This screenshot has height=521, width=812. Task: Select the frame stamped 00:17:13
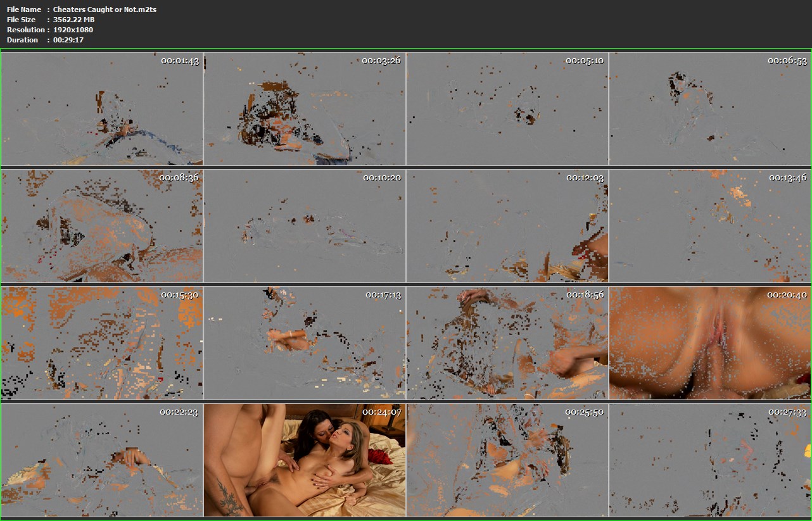[305, 343]
